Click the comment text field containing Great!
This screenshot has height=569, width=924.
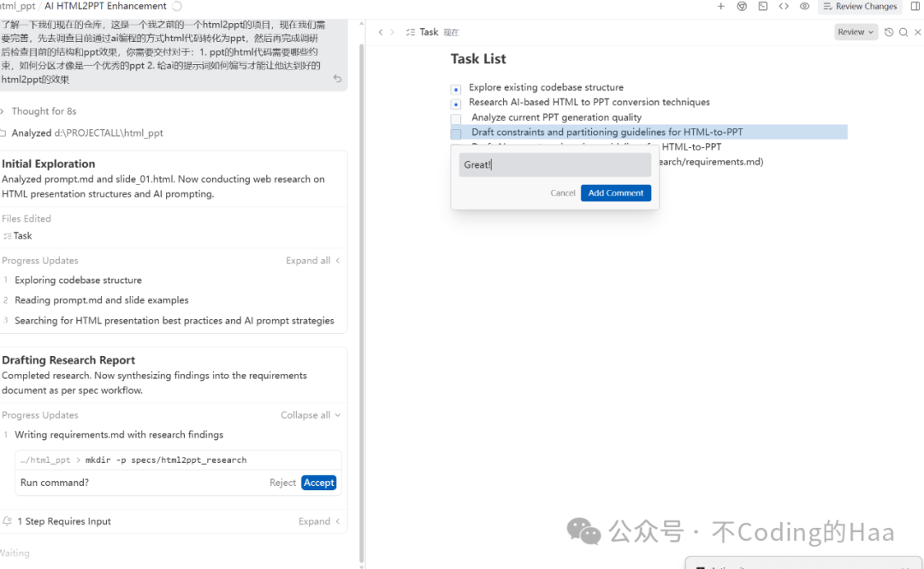click(554, 164)
